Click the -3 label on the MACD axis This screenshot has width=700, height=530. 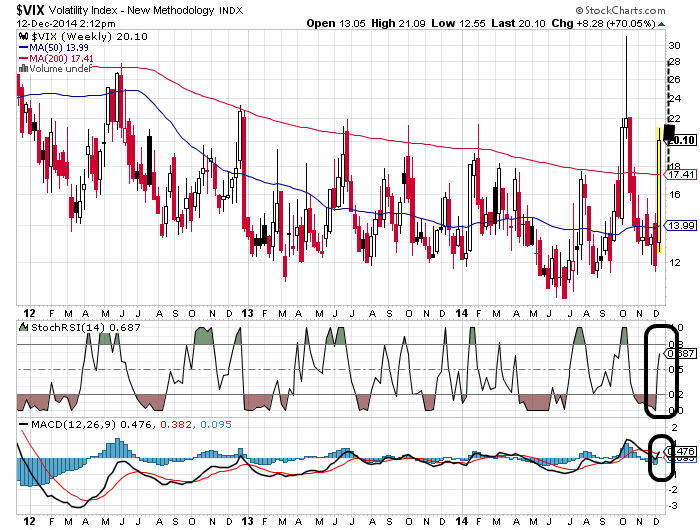click(674, 506)
